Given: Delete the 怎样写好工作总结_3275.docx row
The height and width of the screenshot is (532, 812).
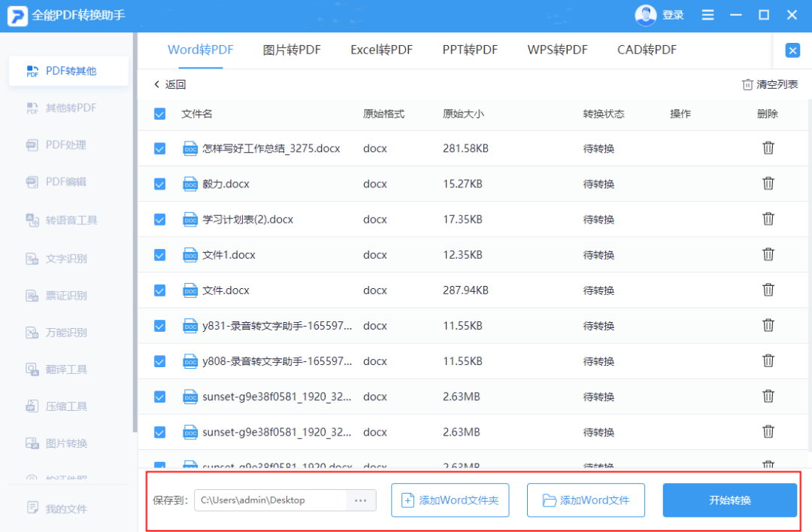Looking at the screenshot, I should [768, 147].
